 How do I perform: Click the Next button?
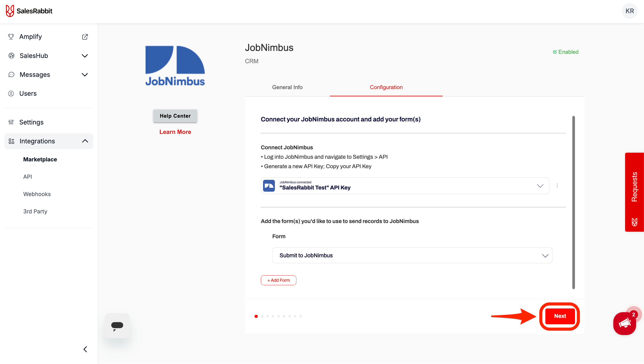coord(560,316)
